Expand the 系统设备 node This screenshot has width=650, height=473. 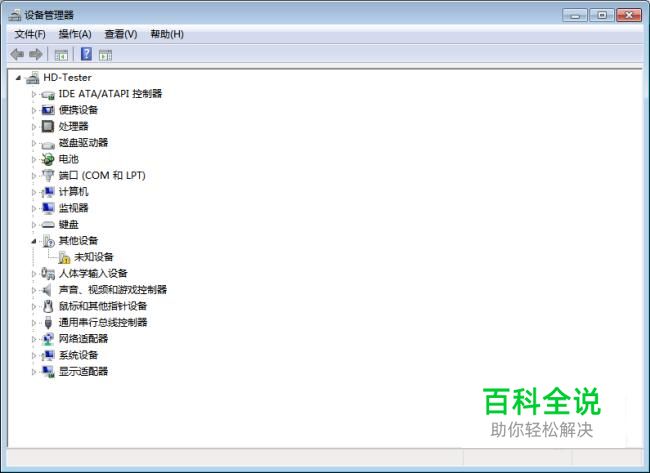pyautogui.click(x=34, y=355)
